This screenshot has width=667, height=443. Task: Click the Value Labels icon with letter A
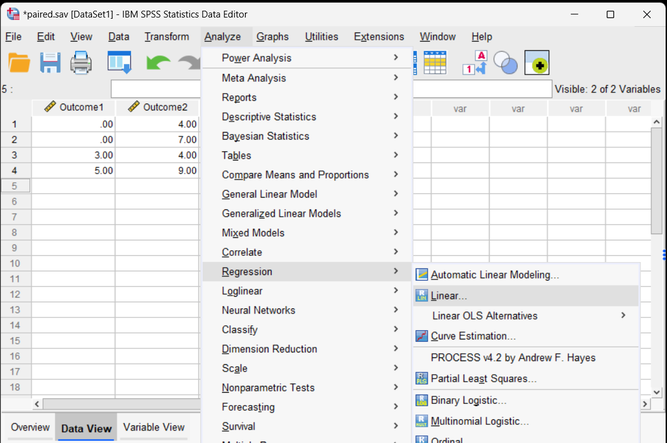pyautogui.click(x=475, y=63)
